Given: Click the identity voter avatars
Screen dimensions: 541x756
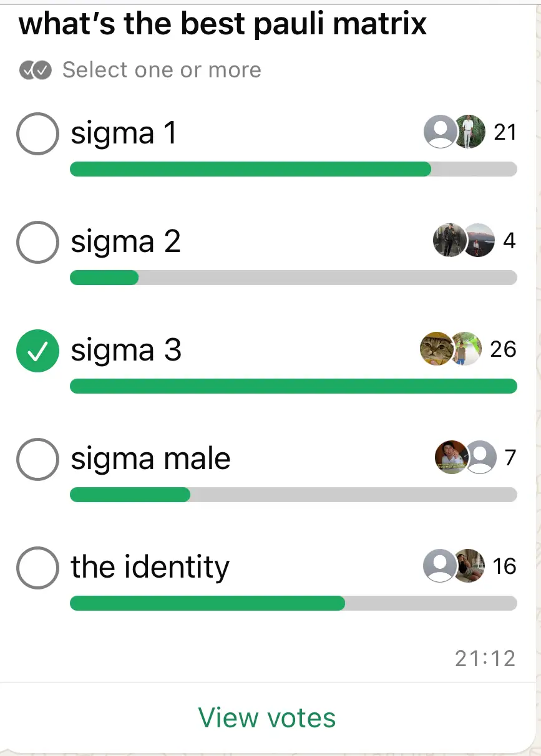Looking at the screenshot, I should tap(454, 566).
